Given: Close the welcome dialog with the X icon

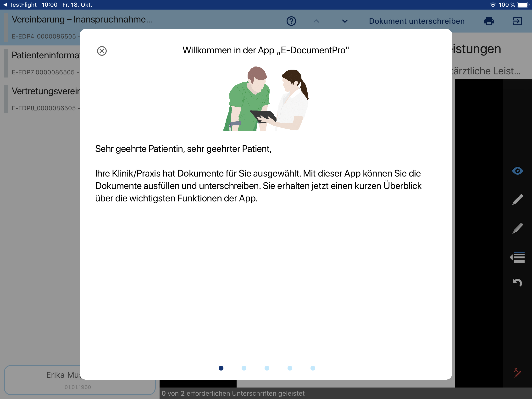Looking at the screenshot, I should pos(102,51).
